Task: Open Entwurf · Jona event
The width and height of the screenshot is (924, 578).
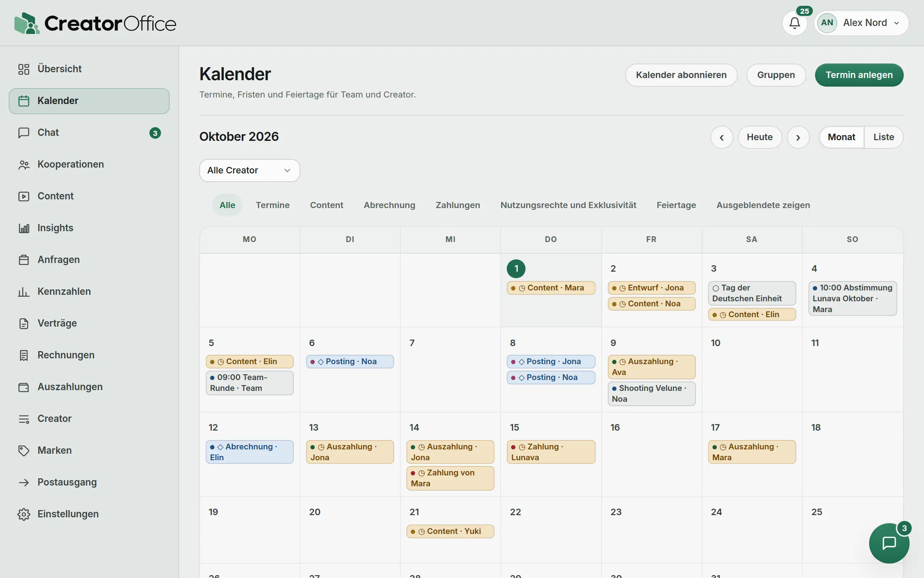Action: 651,288
